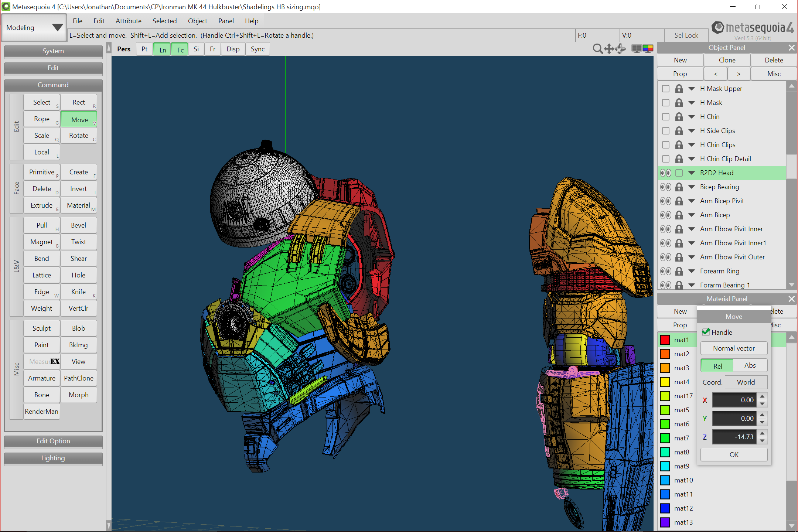
Task: Expand the Edit Option section
Action: tap(53, 441)
